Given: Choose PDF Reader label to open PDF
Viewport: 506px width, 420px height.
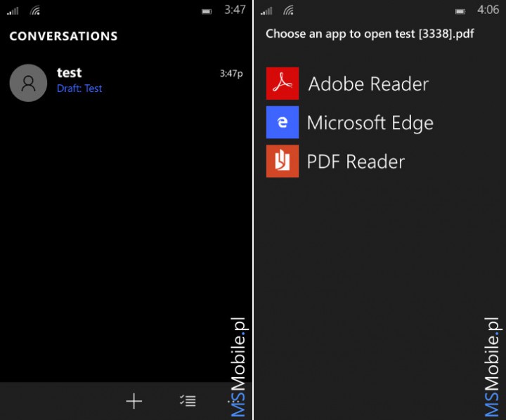Looking at the screenshot, I should [x=356, y=162].
